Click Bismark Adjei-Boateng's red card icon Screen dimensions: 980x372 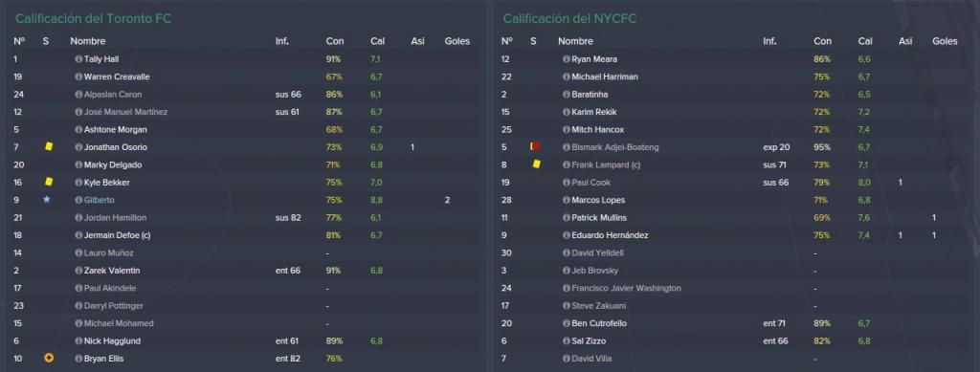tap(535, 146)
